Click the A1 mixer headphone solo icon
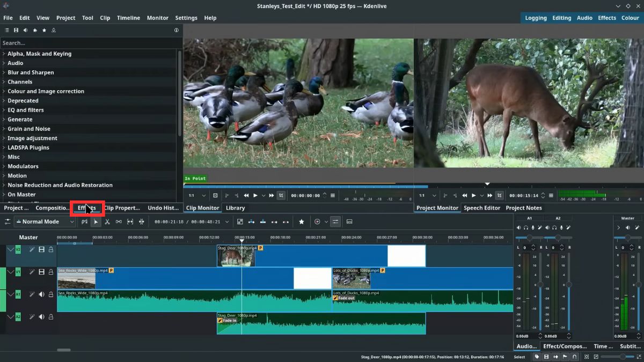The height and width of the screenshot is (362, 644). point(526,228)
